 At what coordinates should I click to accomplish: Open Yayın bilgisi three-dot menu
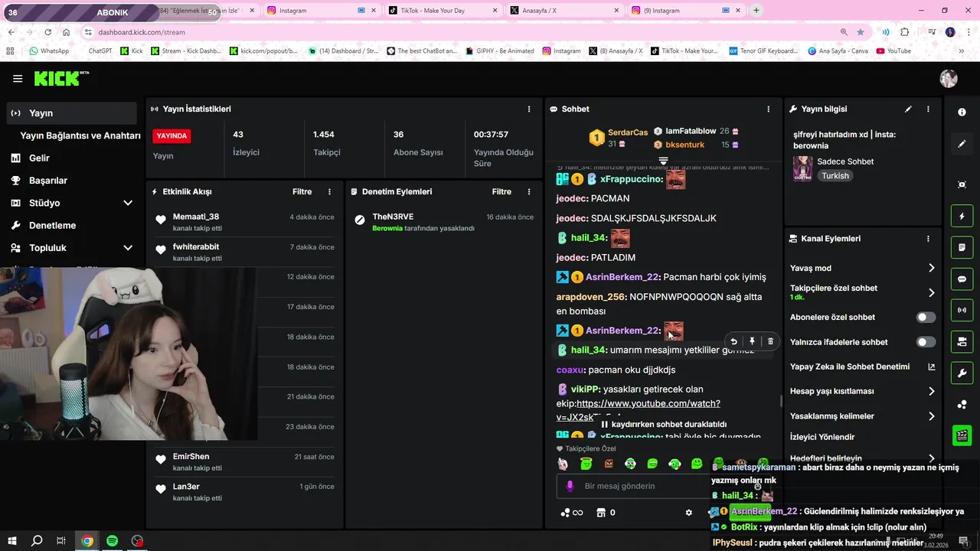928,109
